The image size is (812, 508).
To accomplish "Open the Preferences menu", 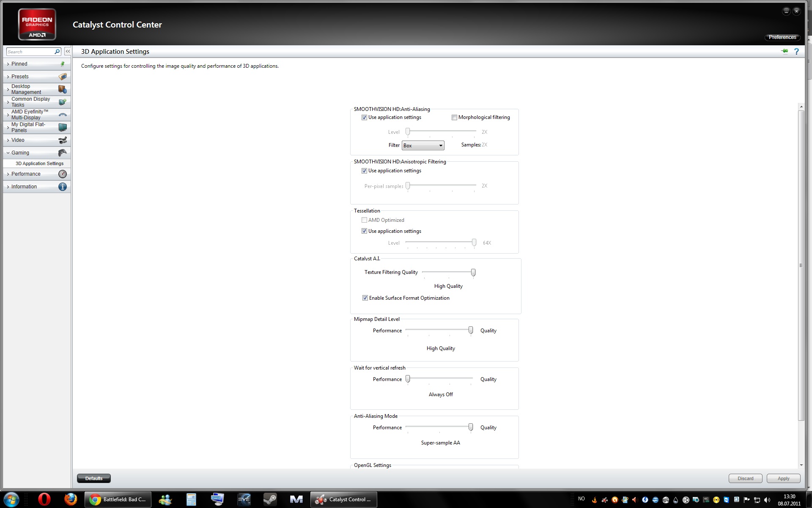I will (x=782, y=37).
